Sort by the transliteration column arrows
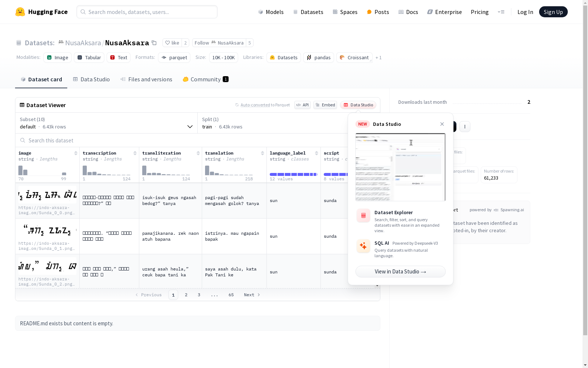Screen dimensions: 588x368 coord(198,153)
